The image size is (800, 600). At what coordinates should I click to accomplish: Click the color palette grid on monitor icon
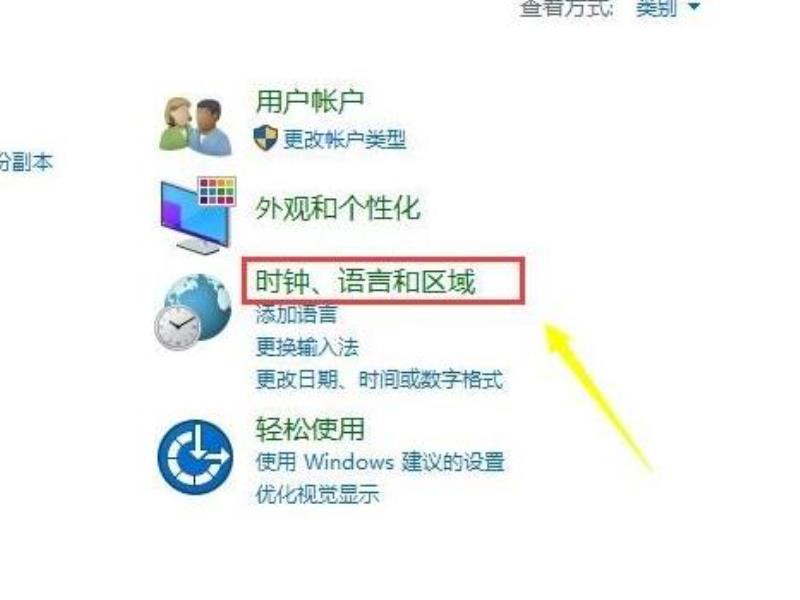tap(217, 191)
